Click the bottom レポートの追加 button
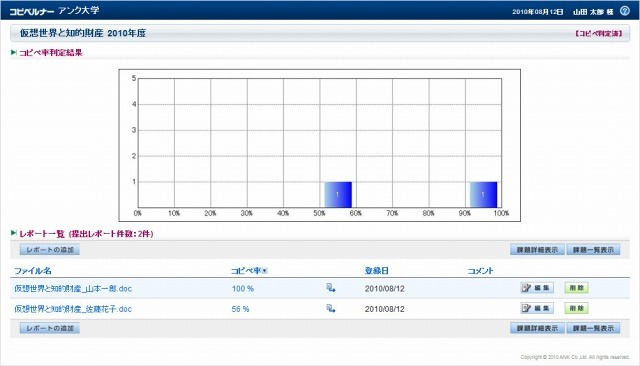 (49, 328)
